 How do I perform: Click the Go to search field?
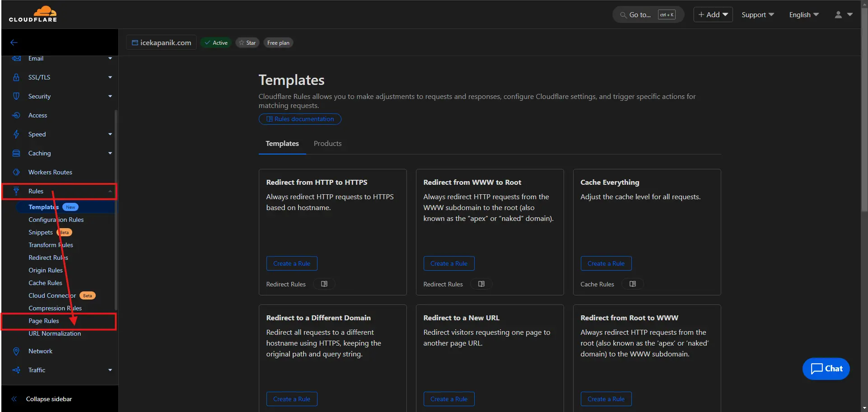648,15
